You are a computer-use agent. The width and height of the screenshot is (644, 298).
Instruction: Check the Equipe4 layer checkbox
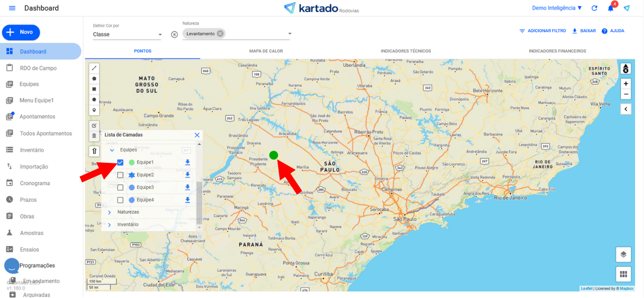click(x=120, y=200)
